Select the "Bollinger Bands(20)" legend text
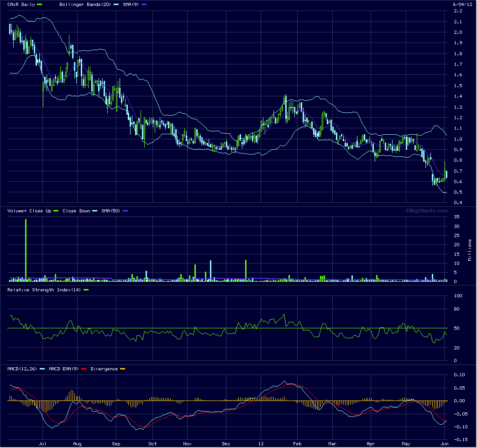The image size is (477, 448). tap(85, 5)
